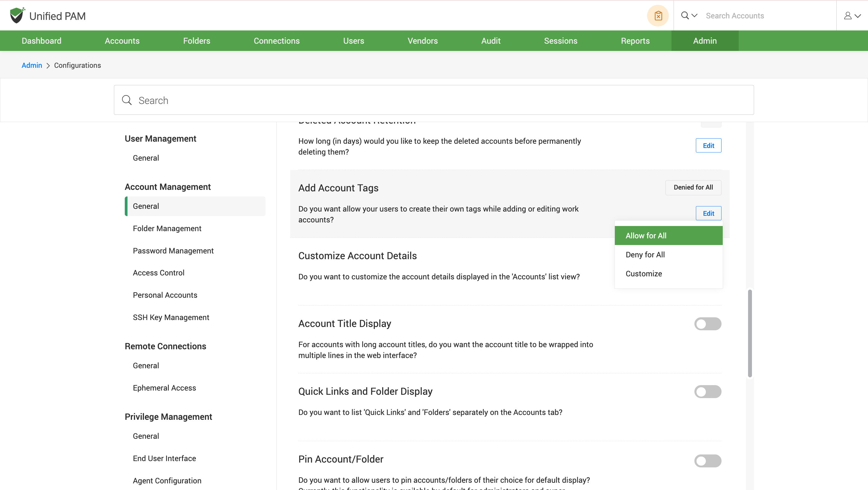This screenshot has height=490, width=868.
Task: Open the Accounts tab
Action: click(122, 41)
